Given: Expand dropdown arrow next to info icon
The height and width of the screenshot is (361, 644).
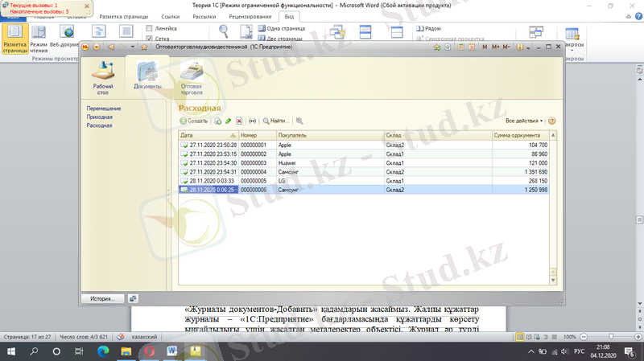Looking at the screenshot, I should click(x=528, y=47).
